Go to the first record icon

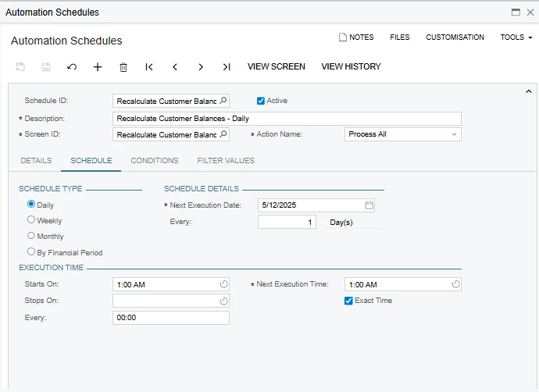149,66
